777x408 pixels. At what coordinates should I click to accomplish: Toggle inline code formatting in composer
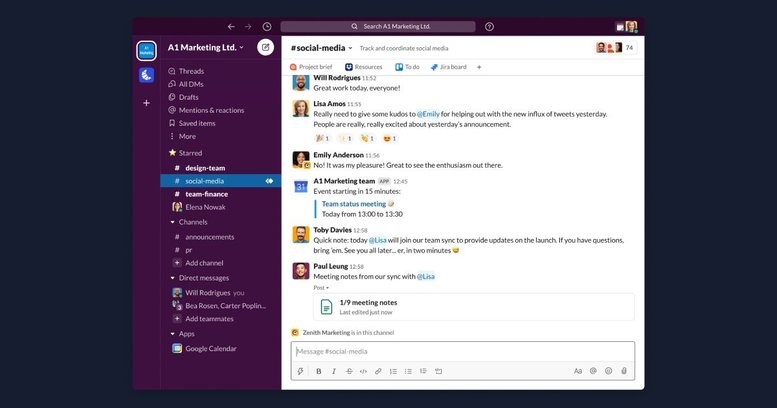coord(363,371)
